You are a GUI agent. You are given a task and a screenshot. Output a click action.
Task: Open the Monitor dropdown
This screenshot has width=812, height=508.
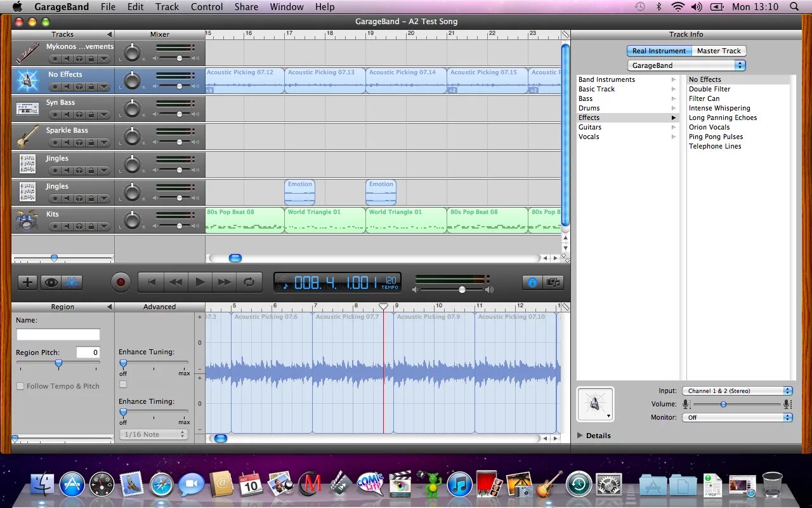(737, 417)
